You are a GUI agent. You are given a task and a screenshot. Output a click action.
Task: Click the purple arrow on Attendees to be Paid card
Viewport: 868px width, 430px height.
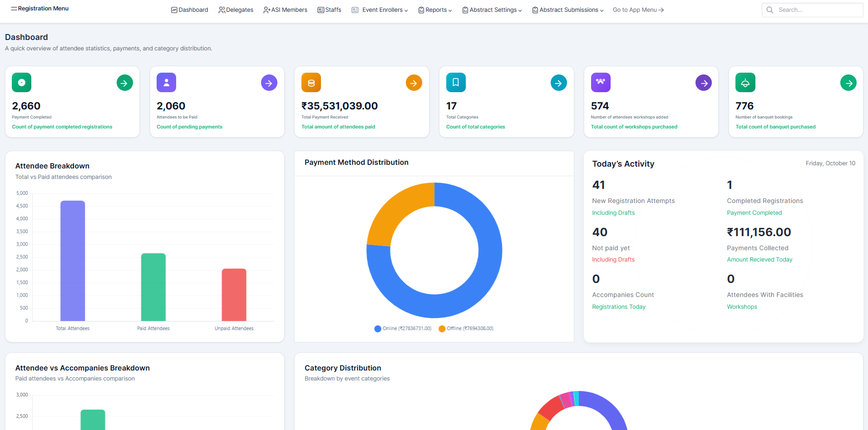pos(269,83)
